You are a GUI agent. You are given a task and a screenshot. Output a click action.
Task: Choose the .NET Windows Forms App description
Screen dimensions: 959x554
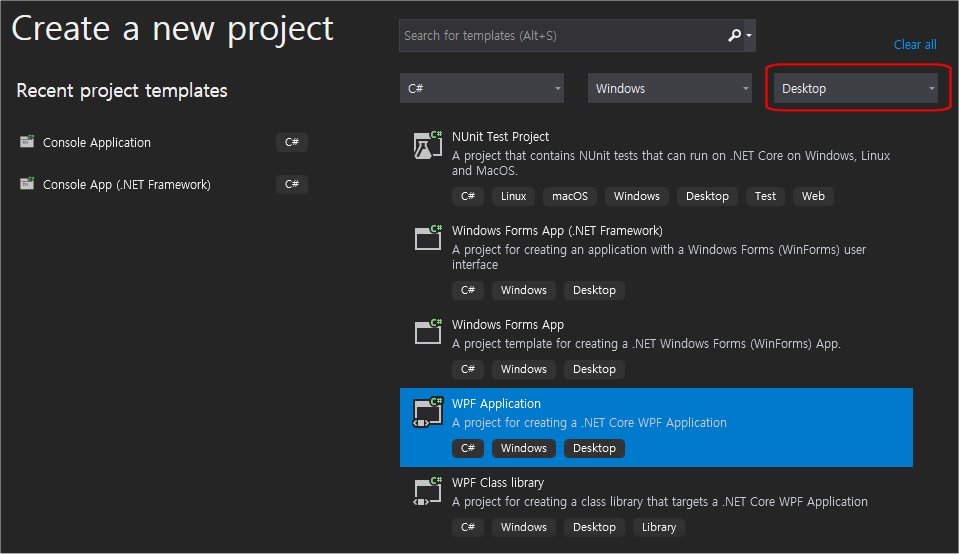(646, 344)
